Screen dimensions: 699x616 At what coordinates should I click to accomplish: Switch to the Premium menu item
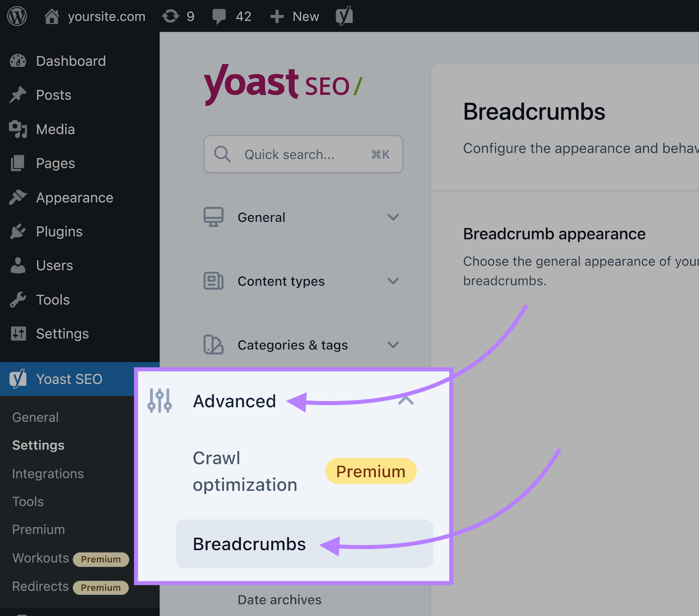[38, 529]
